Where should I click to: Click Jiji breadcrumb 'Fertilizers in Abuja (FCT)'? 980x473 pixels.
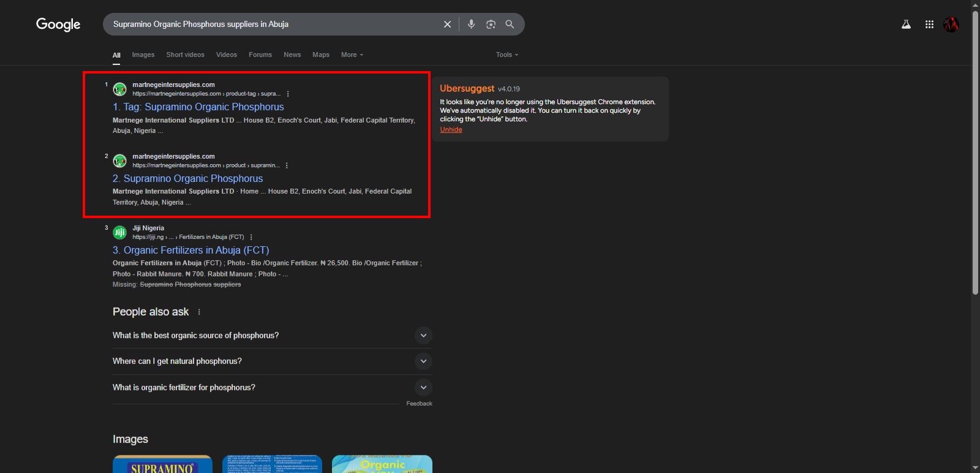211,237
